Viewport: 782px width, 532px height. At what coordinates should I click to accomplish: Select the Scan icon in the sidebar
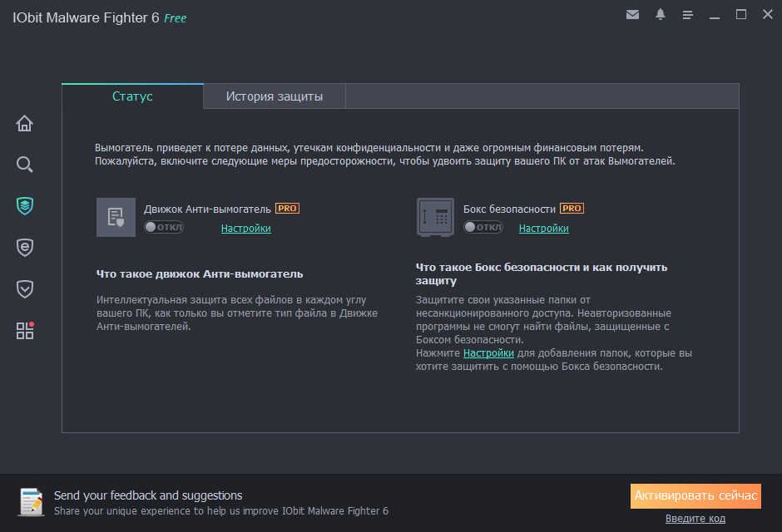click(25, 164)
